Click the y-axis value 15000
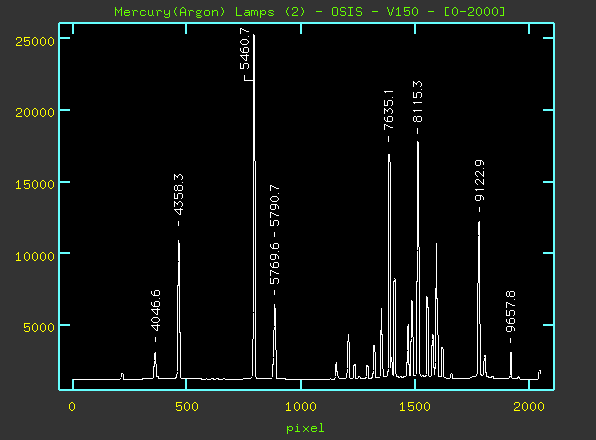Screen dimensions: 596x440 tap(35, 185)
